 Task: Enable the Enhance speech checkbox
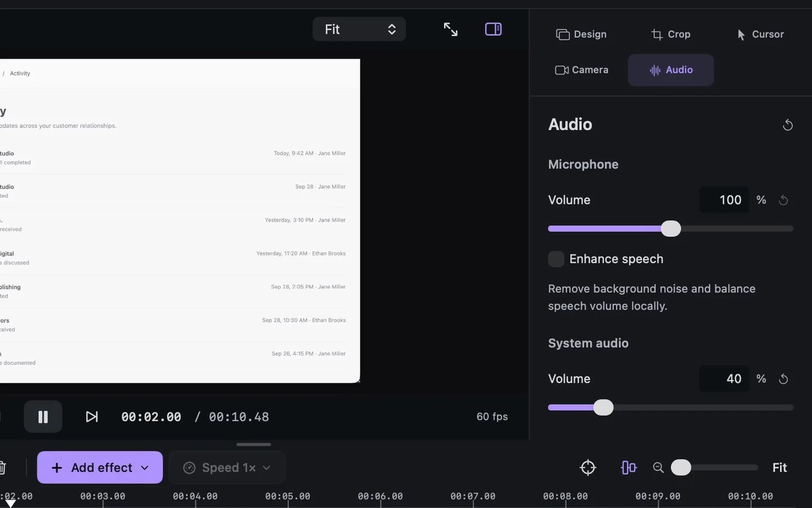click(556, 259)
